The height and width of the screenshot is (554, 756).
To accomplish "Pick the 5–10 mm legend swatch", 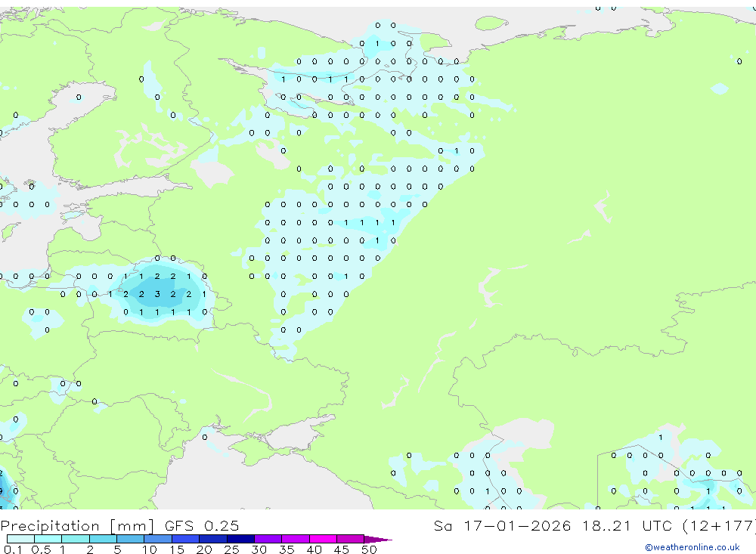I will (131, 539).
